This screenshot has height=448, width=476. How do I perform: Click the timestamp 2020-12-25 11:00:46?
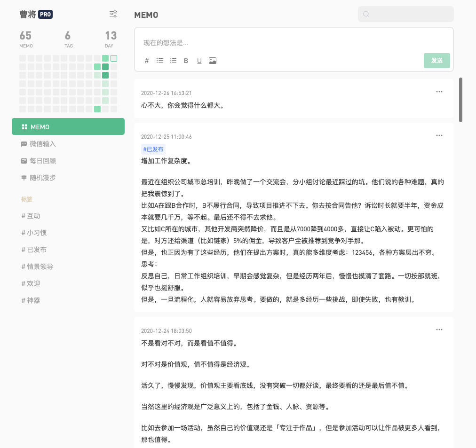coord(167,136)
